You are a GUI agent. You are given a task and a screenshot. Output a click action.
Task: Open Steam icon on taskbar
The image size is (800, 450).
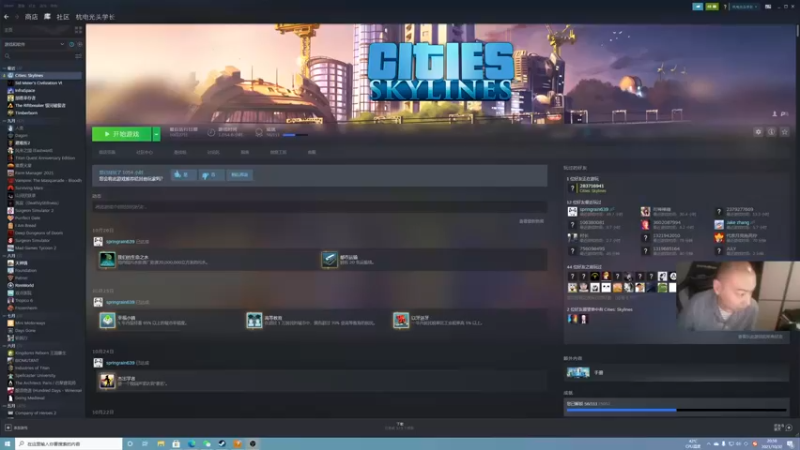(x=222, y=444)
